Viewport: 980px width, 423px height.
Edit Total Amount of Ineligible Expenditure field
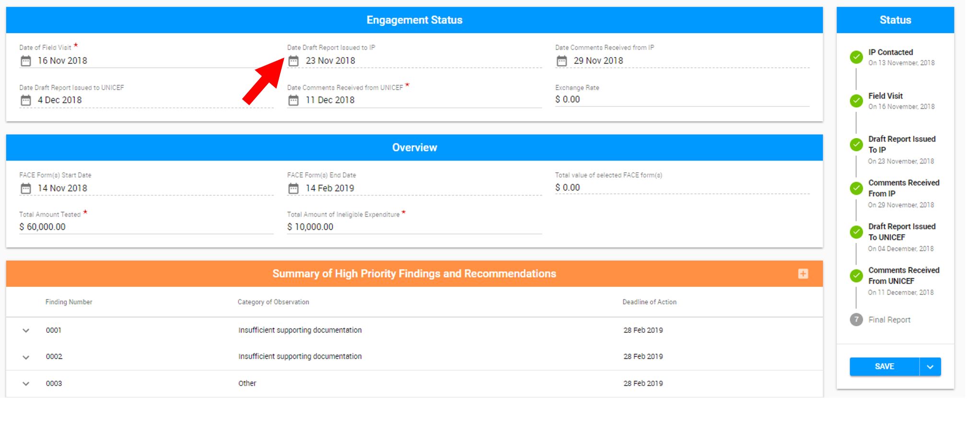tap(414, 227)
